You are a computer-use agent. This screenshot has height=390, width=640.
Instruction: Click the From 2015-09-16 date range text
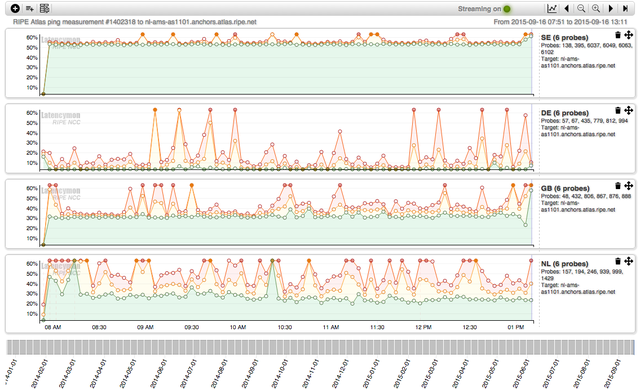560,22
